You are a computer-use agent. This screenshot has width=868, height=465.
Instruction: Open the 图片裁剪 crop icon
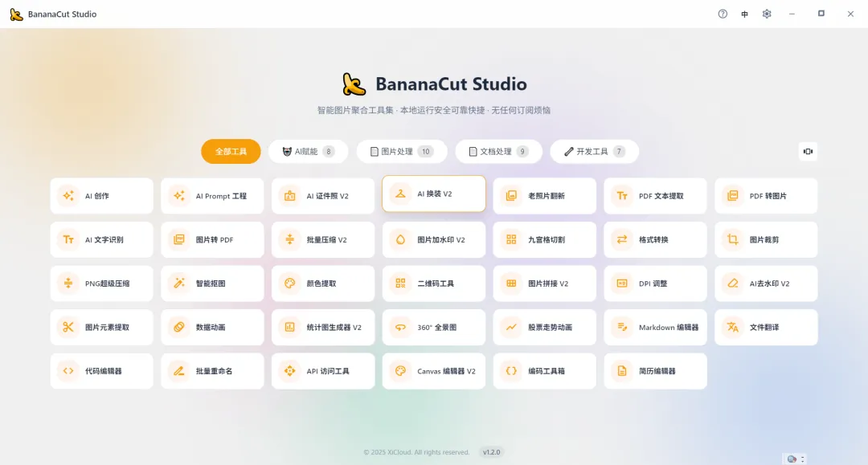[732, 239]
